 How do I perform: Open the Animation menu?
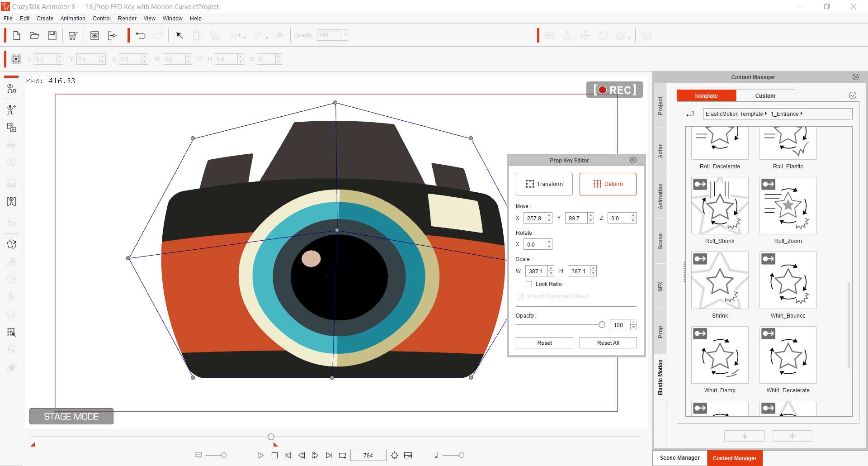click(x=73, y=19)
